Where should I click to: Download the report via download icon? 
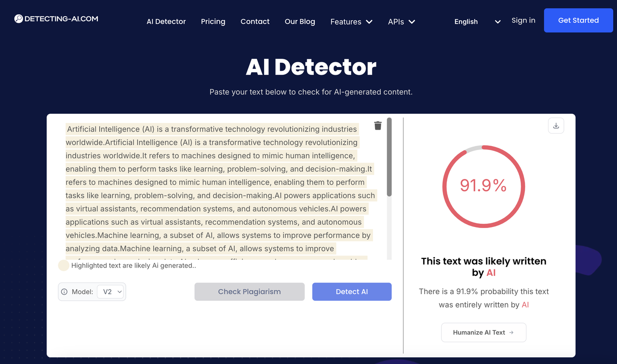(556, 126)
